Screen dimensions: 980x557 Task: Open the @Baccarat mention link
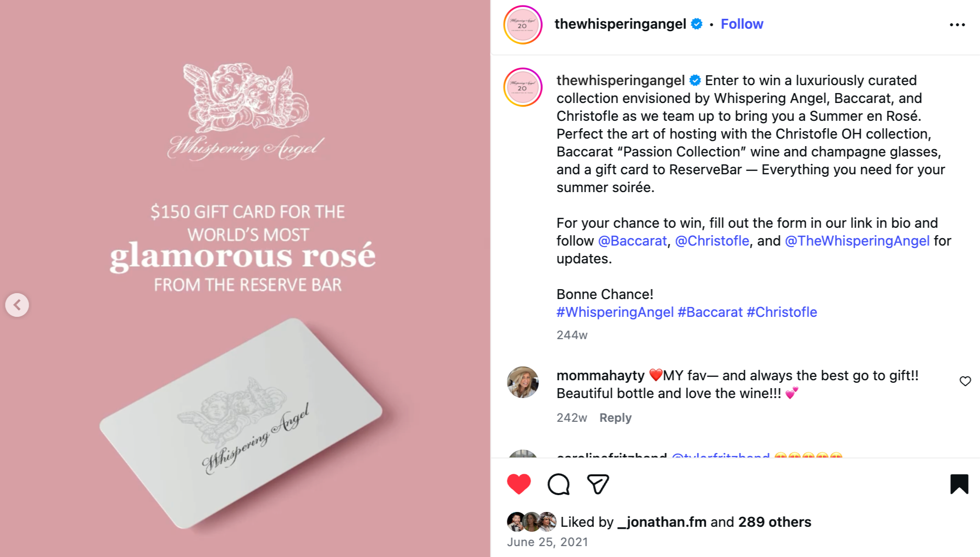(x=632, y=241)
